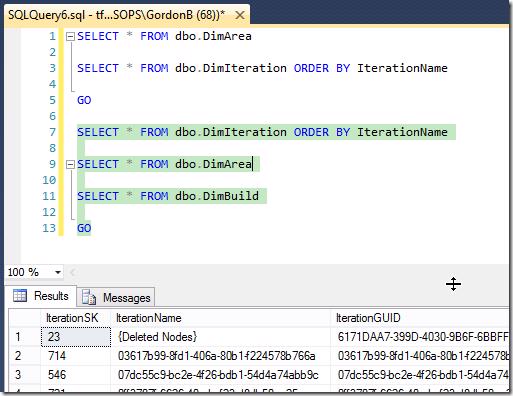This screenshot has width=513, height=396.
Task: Select row header 1 in results
Action: click(x=25, y=337)
